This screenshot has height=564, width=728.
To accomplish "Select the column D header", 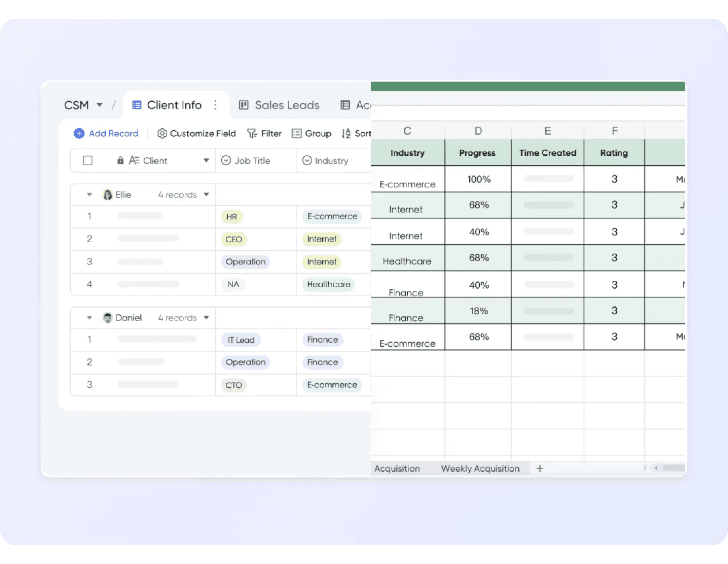I will tap(478, 131).
